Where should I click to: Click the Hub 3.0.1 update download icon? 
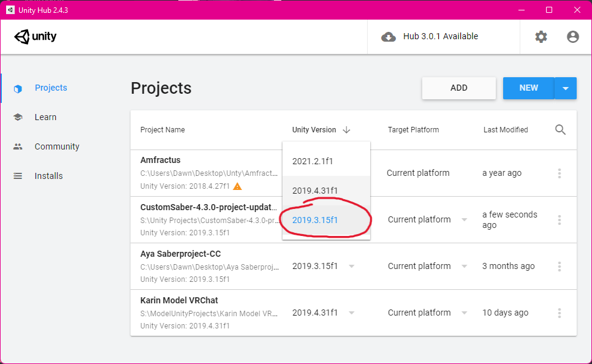click(389, 36)
